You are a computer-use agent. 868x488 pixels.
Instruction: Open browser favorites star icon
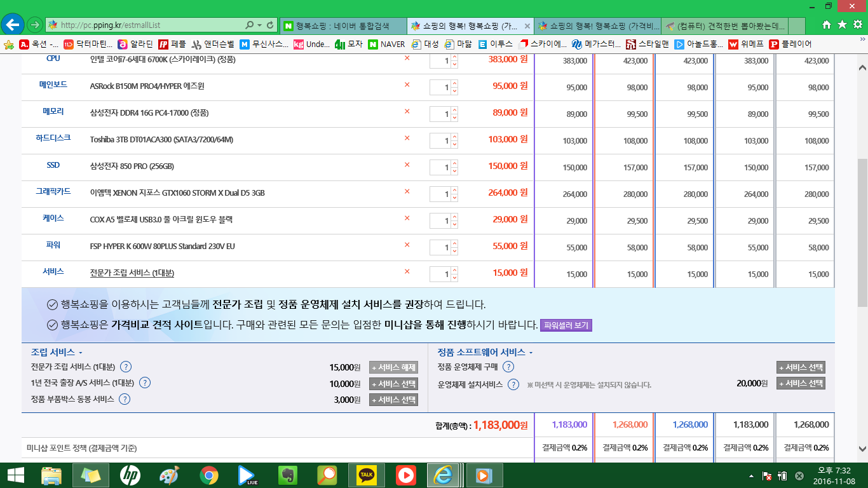point(841,25)
